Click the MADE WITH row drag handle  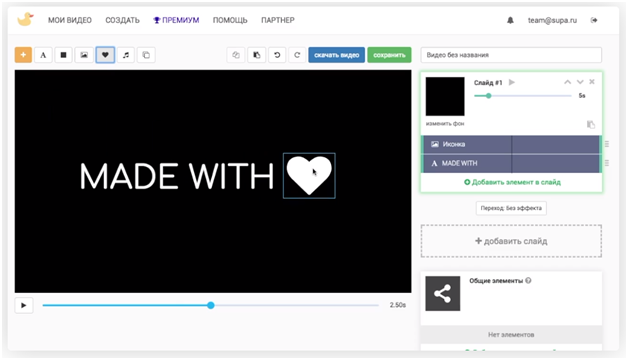coord(607,163)
